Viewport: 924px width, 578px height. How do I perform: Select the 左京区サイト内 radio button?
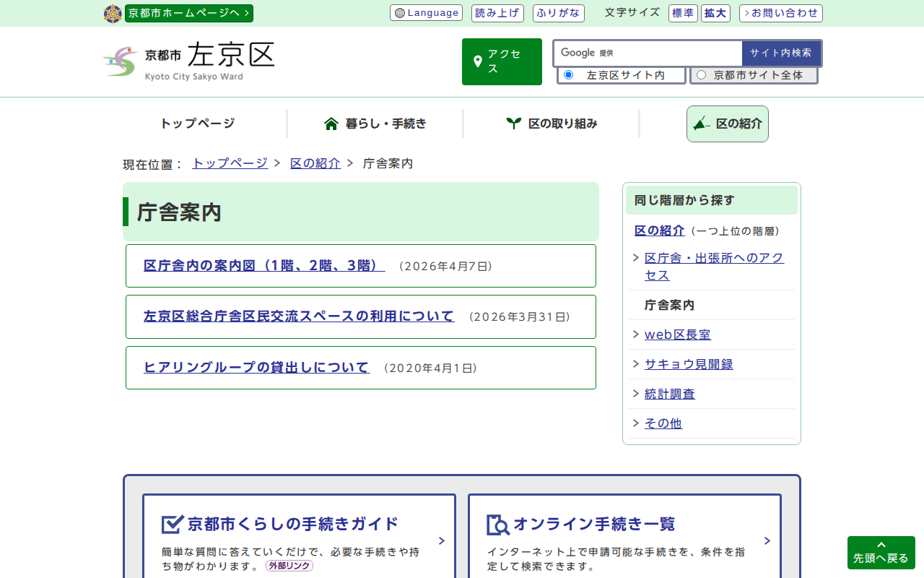click(568, 75)
